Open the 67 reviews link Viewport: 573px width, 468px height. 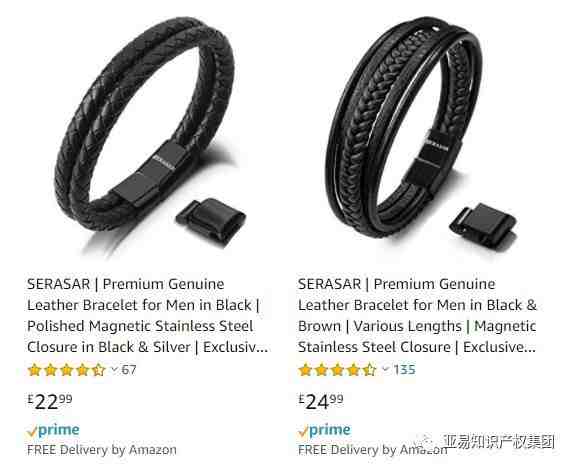click(x=129, y=370)
